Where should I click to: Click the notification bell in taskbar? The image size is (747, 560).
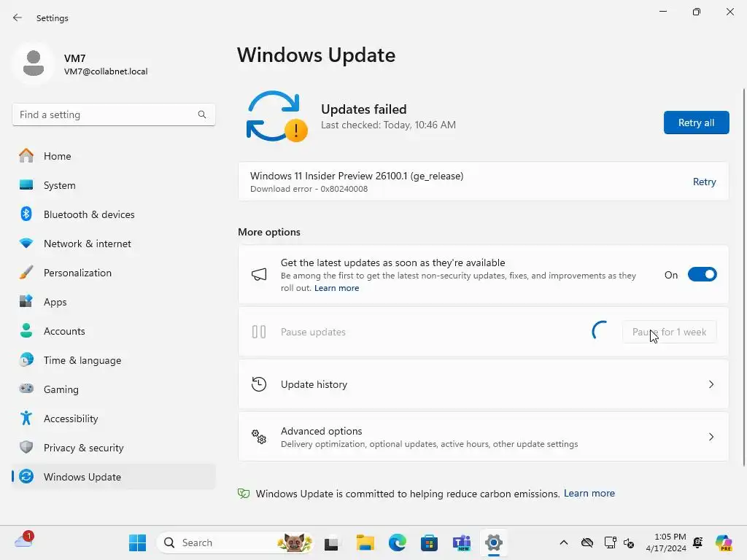698,542
